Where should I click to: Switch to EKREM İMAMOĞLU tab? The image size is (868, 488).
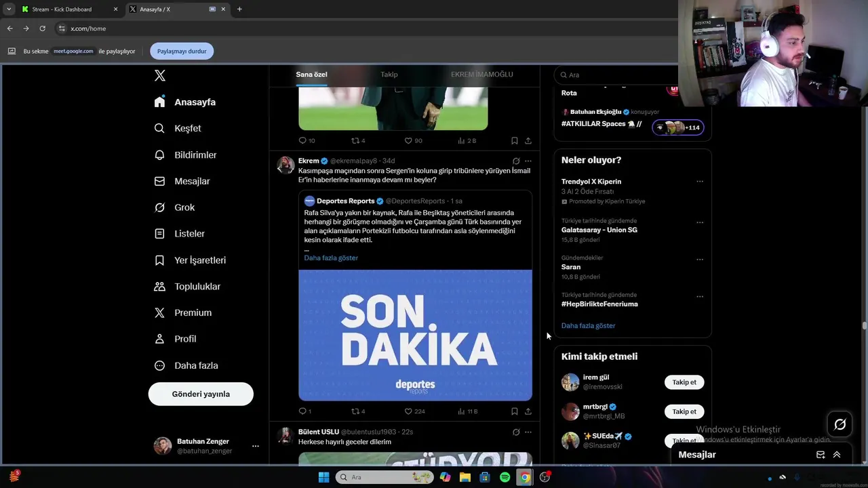pyautogui.click(x=482, y=75)
